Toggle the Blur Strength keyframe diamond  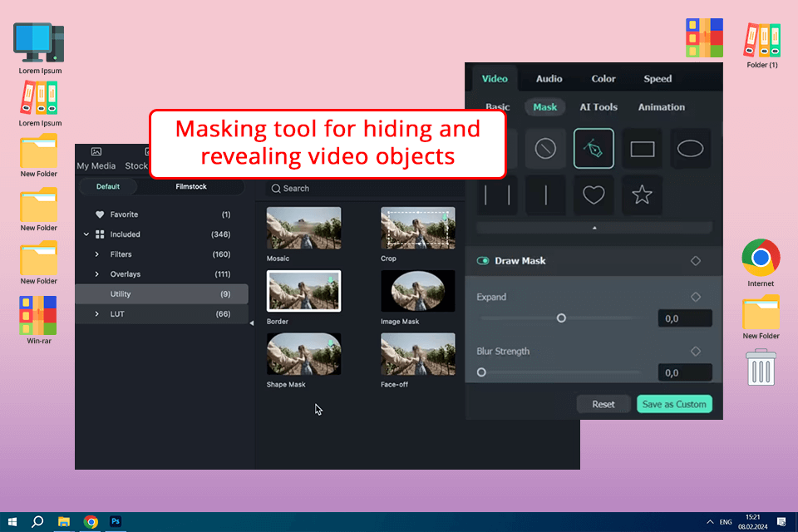(696, 352)
